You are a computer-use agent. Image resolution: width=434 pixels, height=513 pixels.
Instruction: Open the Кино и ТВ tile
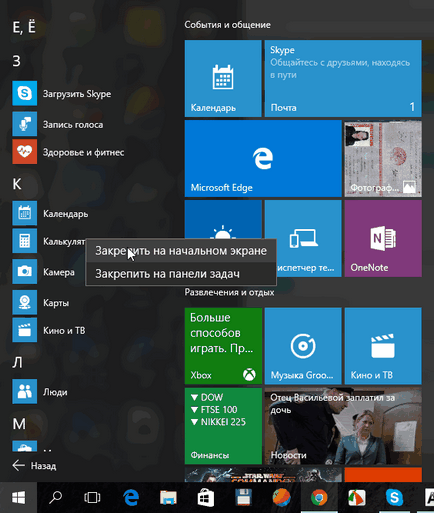[383, 346]
